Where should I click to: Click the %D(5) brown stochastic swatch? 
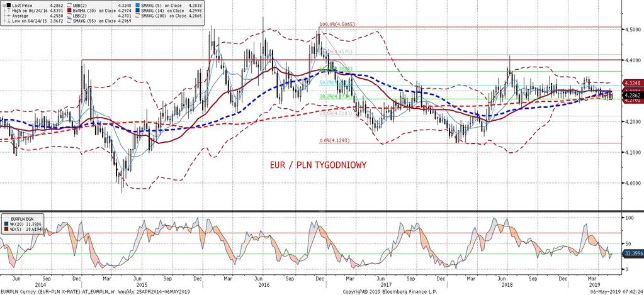[x=6, y=229]
